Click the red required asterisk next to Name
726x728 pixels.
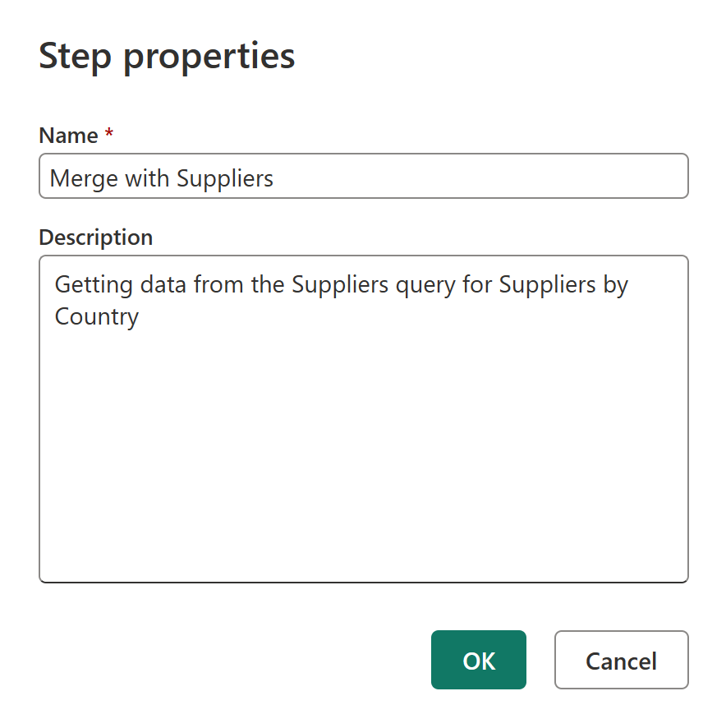click(109, 134)
